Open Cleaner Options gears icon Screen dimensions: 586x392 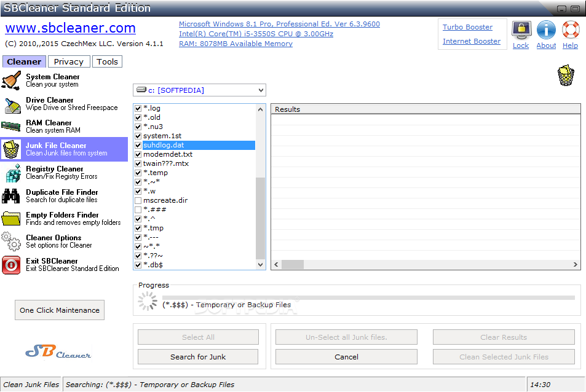[11, 241]
